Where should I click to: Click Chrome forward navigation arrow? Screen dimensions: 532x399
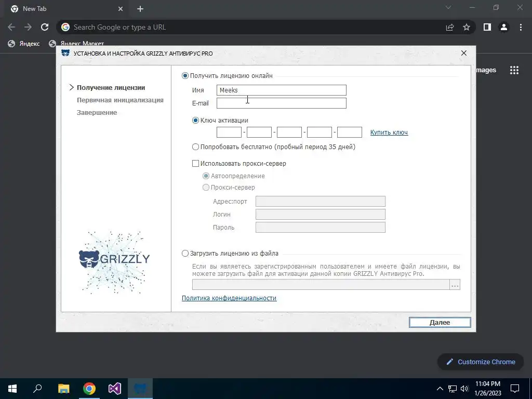tap(28, 27)
